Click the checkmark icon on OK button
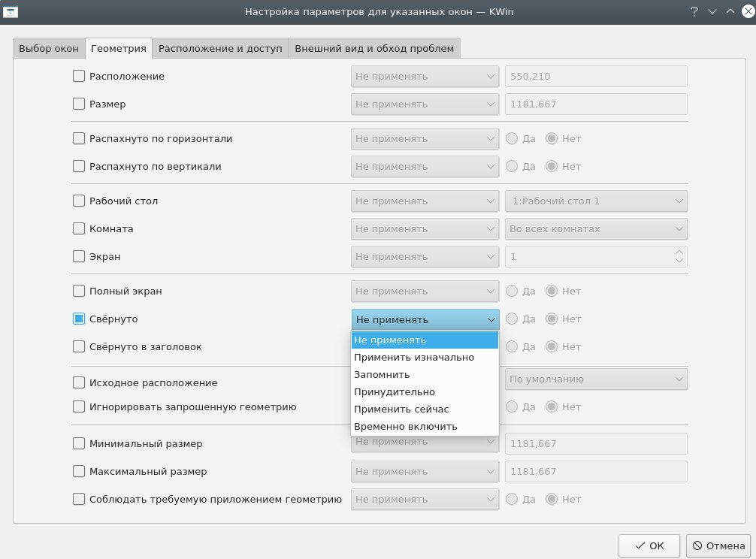Image resolution: width=756 pixels, height=559 pixels. click(x=640, y=546)
